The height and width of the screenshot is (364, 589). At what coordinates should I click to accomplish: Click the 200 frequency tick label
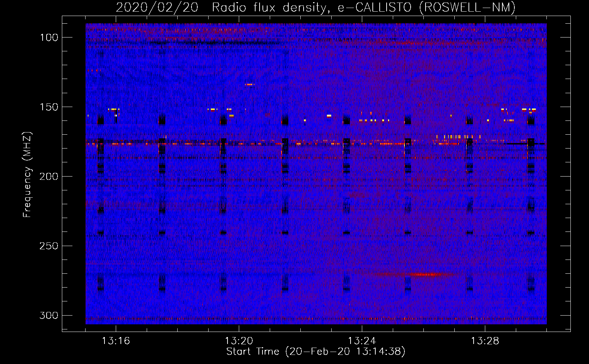pyautogui.click(x=49, y=177)
